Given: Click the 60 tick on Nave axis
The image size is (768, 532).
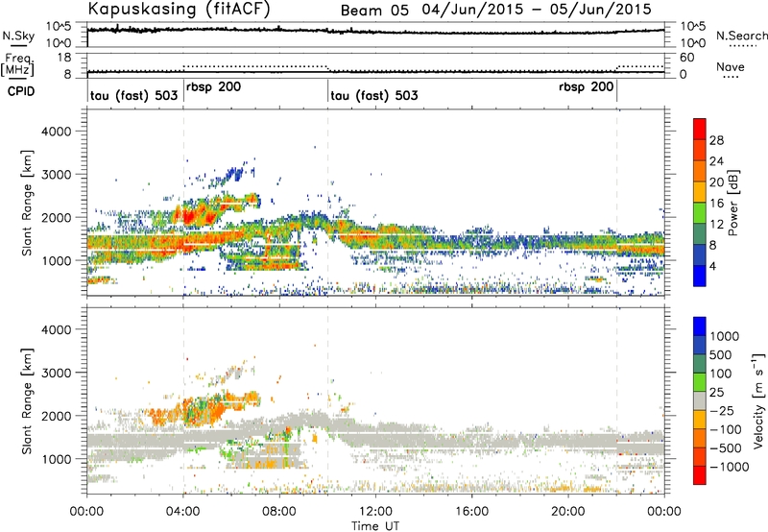Looking at the screenshot, I should click(x=686, y=58).
